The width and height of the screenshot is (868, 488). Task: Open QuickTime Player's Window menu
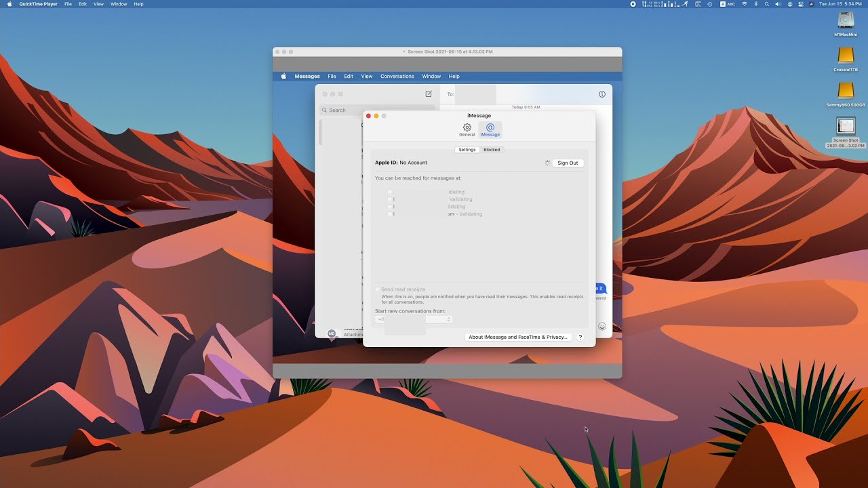[119, 4]
